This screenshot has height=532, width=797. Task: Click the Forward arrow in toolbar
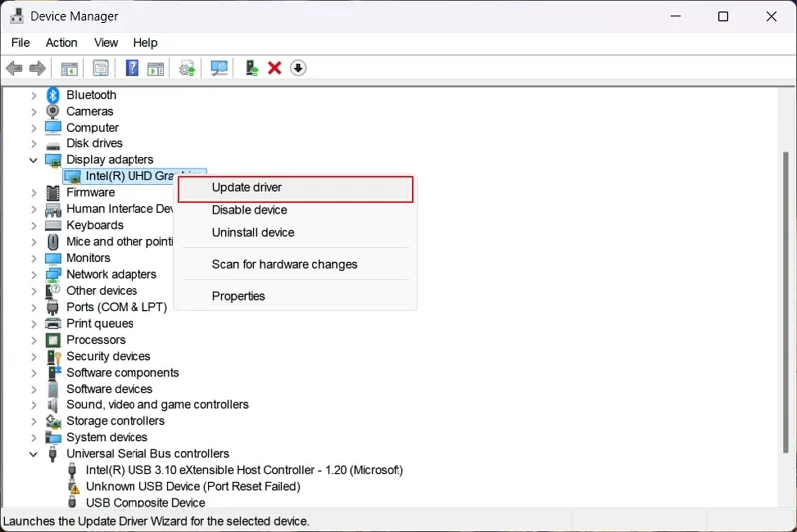[38, 68]
